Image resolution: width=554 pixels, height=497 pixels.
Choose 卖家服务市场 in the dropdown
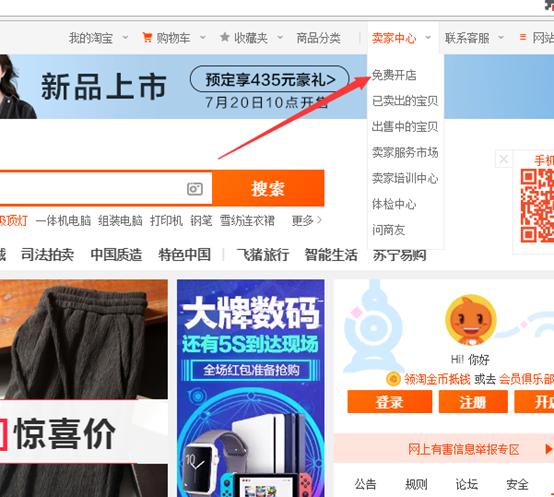pyautogui.click(x=405, y=153)
